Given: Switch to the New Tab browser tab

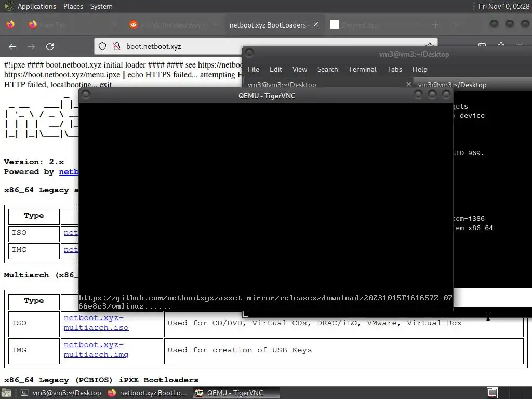Looking at the screenshot, I should pos(73,25).
